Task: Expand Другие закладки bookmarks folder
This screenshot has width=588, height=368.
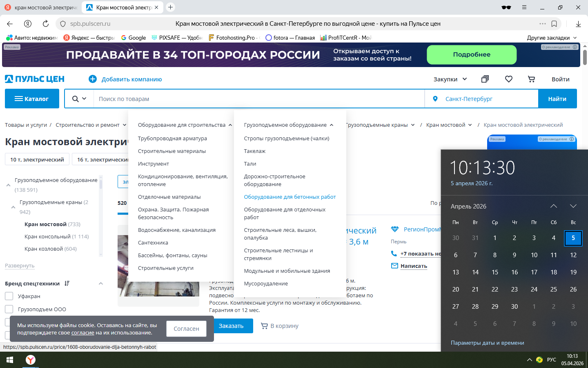Action: coord(552,38)
